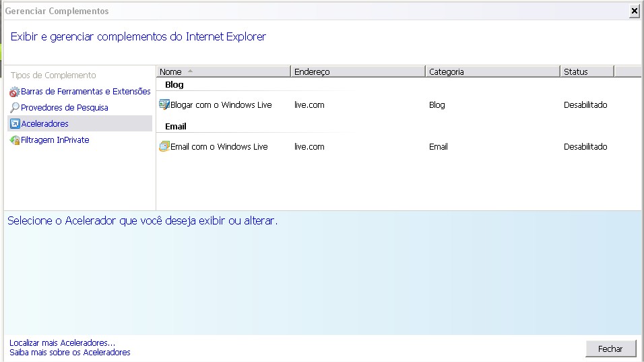Screen dimensions: 644x362
Task: Click the Blogar com o Windows Live icon
Action: click(164, 104)
